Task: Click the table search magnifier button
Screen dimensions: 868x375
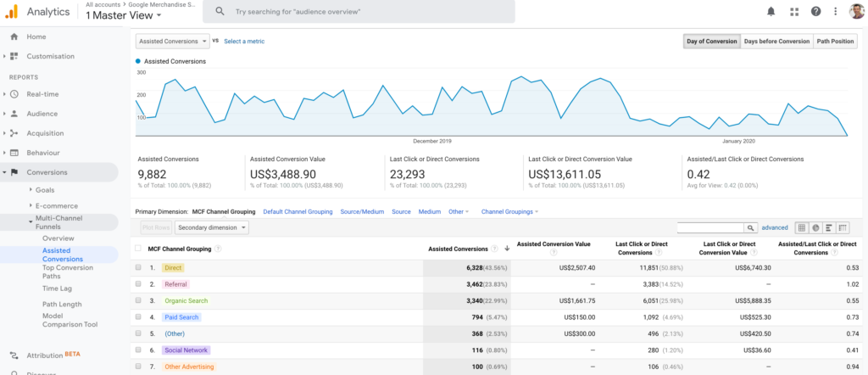Action: [x=751, y=227]
